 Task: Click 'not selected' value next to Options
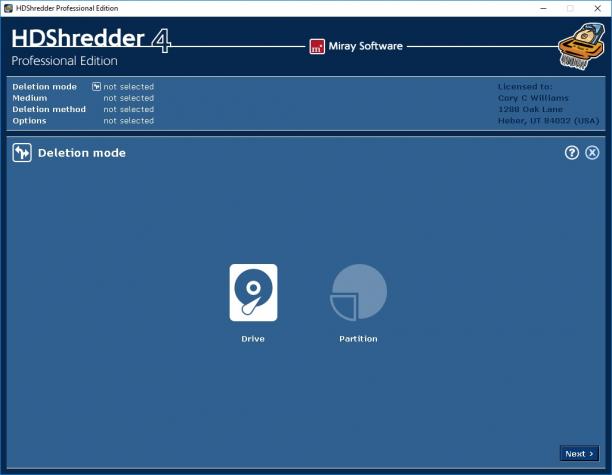(x=129, y=121)
